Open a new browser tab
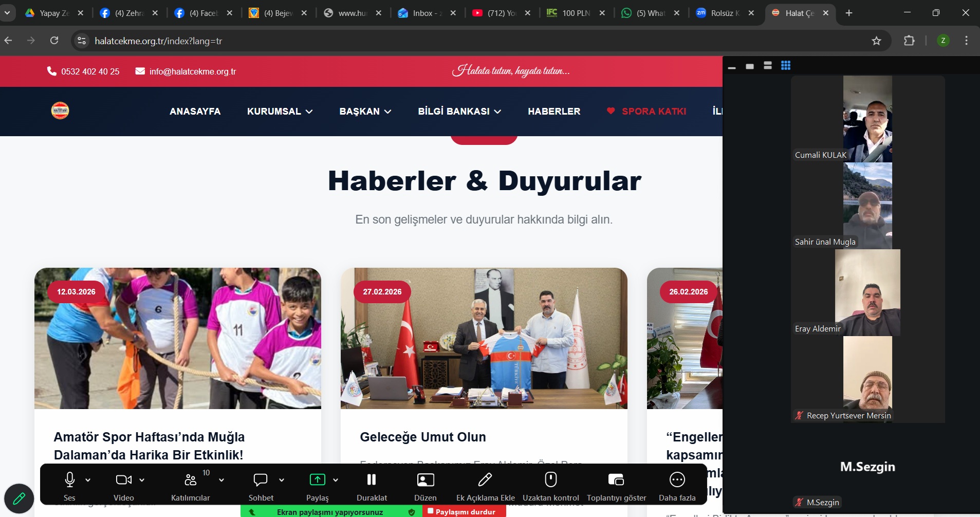 [849, 13]
